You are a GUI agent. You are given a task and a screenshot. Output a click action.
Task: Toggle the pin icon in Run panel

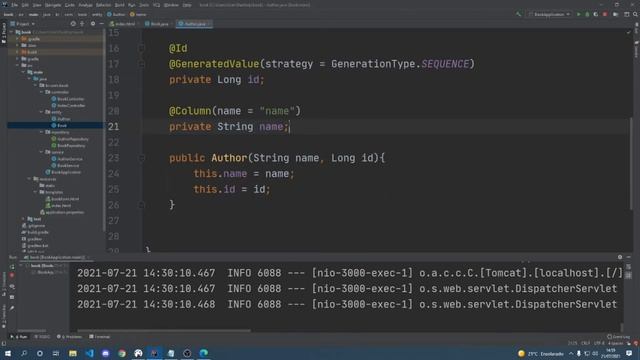tap(12, 308)
